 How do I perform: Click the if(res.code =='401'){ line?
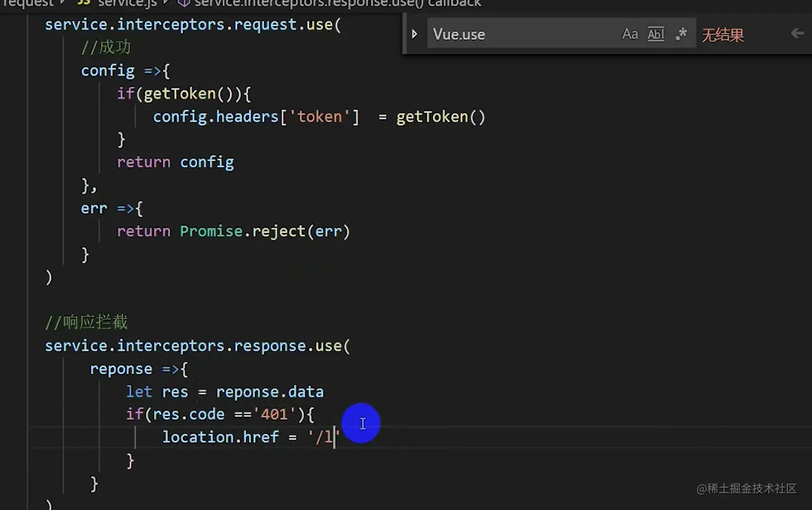click(220, 414)
